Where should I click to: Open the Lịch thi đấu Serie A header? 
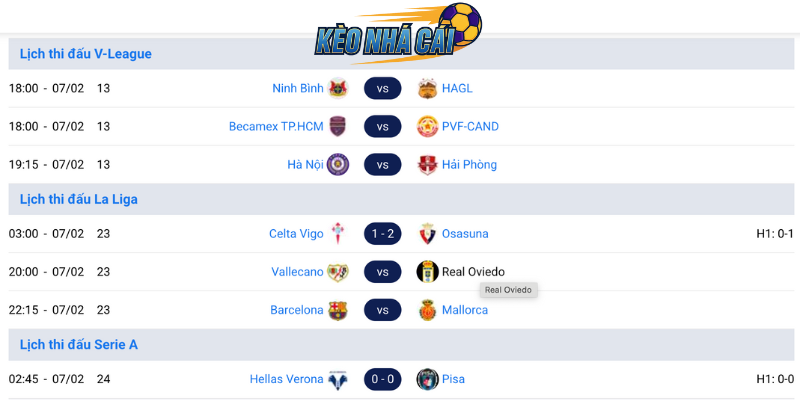pyautogui.click(x=79, y=345)
